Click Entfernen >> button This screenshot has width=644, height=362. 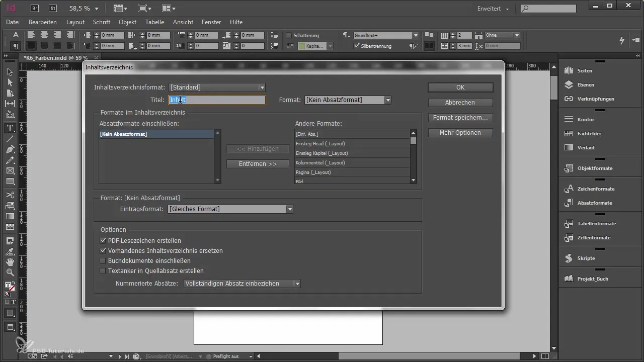coord(258,164)
